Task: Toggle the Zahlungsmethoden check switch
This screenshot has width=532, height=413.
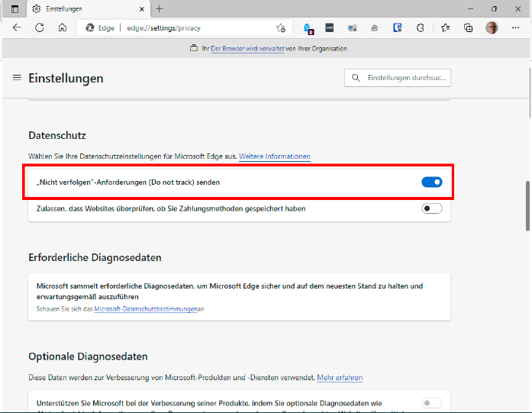Action: pyautogui.click(x=432, y=208)
